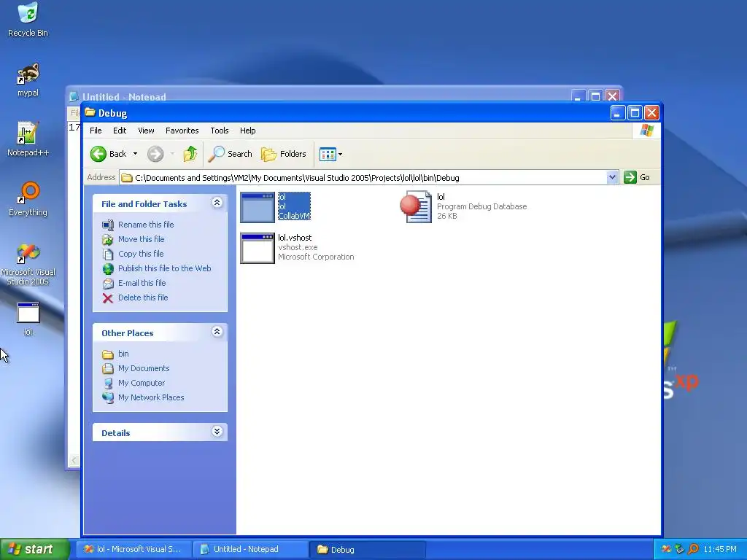Select the lol Program Debug Database icon
This screenshot has width=747, height=560.
pyautogui.click(x=417, y=207)
